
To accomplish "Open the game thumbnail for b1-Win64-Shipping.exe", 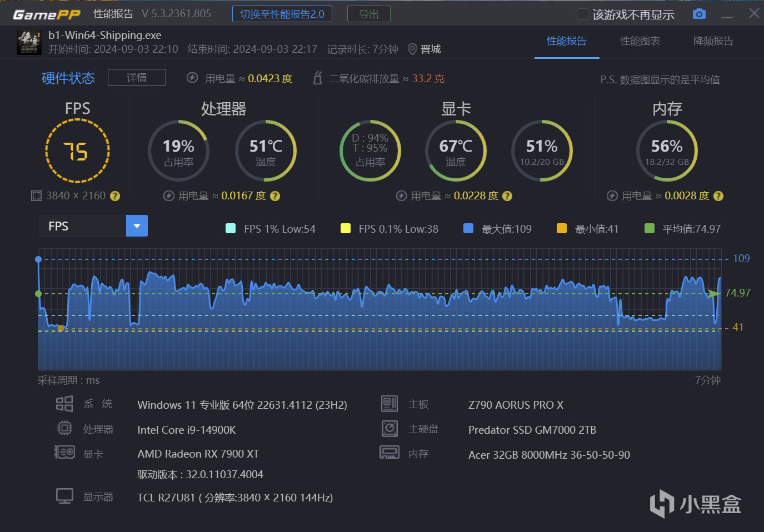I will [29, 43].
